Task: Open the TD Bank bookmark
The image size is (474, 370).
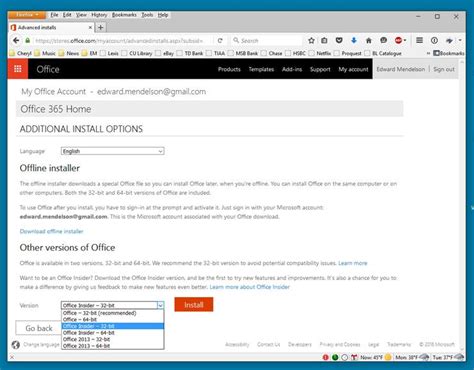Action: [x=190, y=53]
